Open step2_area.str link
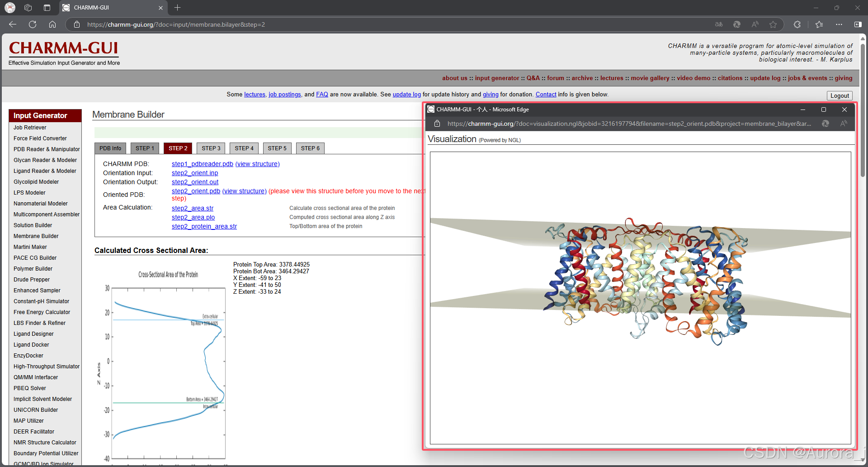The width and height of the screenshot is (868, 467). [x=193, y=208]
